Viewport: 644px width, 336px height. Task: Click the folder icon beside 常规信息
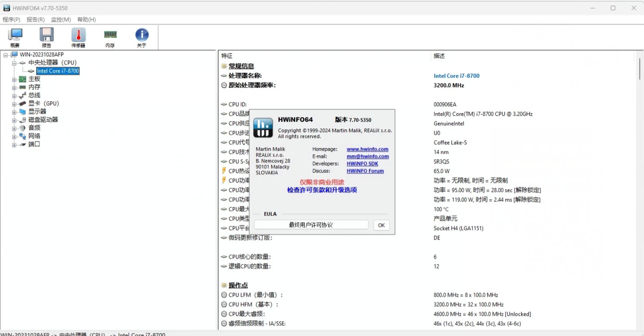(224, 66)
